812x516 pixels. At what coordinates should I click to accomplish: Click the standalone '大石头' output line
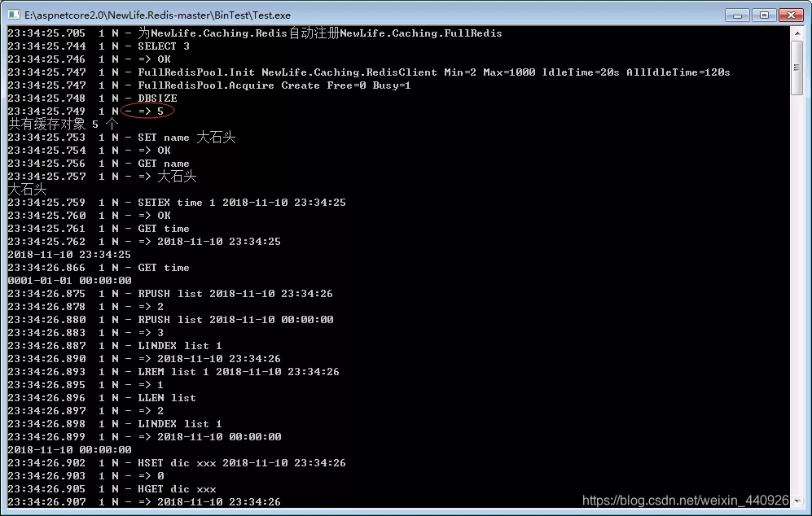27,189
